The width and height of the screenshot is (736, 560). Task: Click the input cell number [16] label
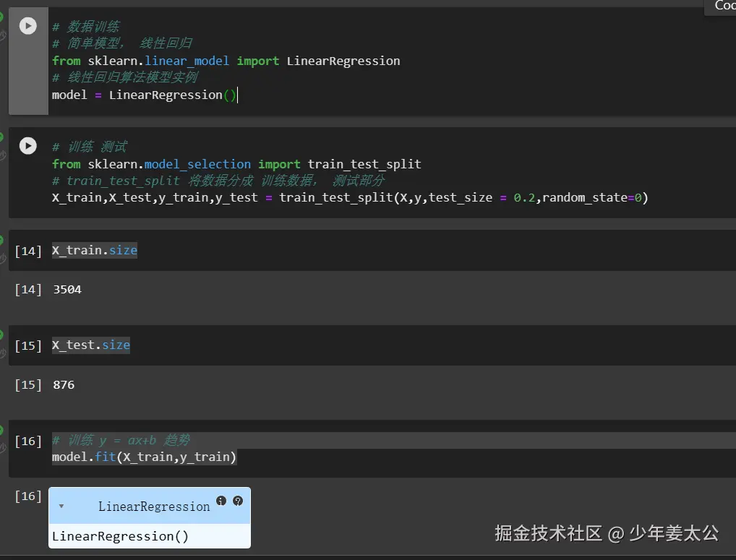[28, 441]
